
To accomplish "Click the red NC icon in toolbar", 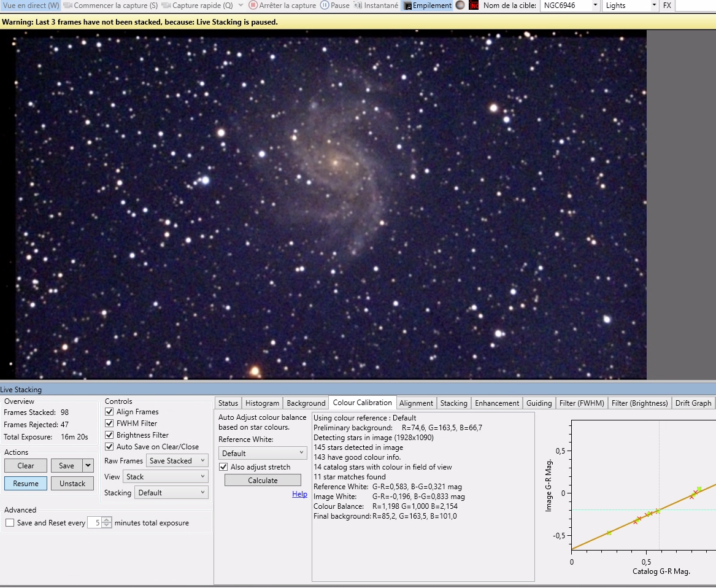I will 474,6.
